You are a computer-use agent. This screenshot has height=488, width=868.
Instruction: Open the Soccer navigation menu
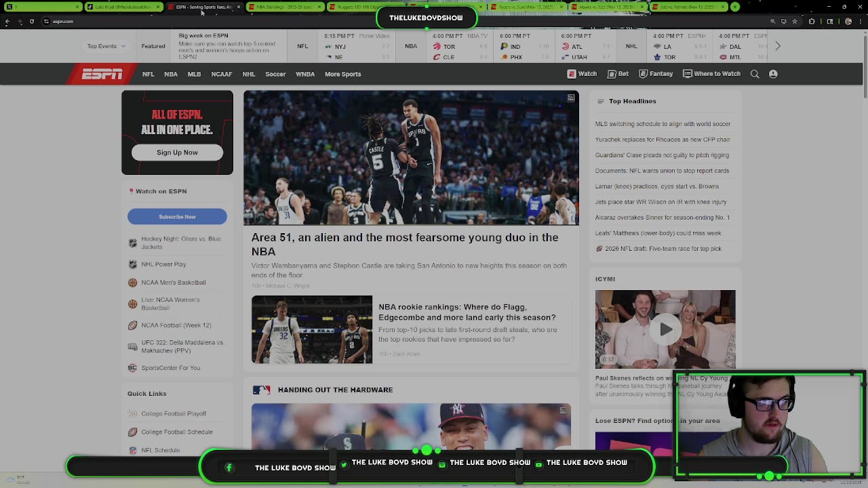275,74
